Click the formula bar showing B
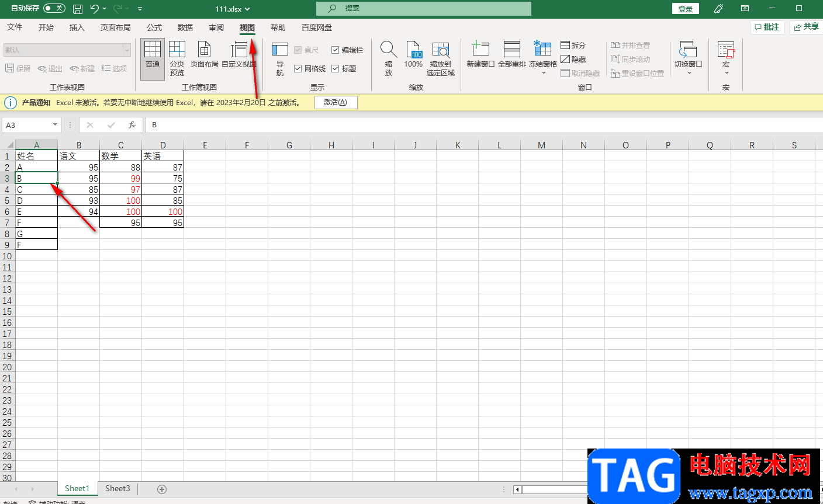This screenshot has width=823, height=504. (484, 125)
